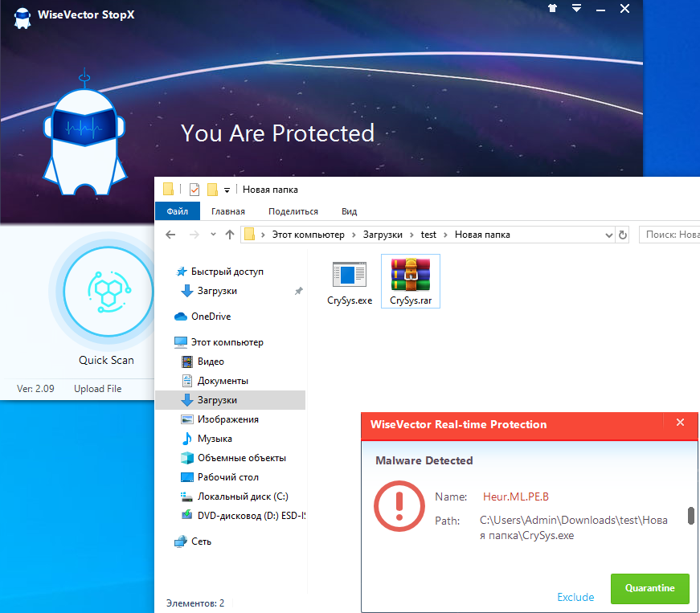Open Объемные объекты in navigation pane
The height and width of the screenshot is (613, 700).
click(242, 458)
